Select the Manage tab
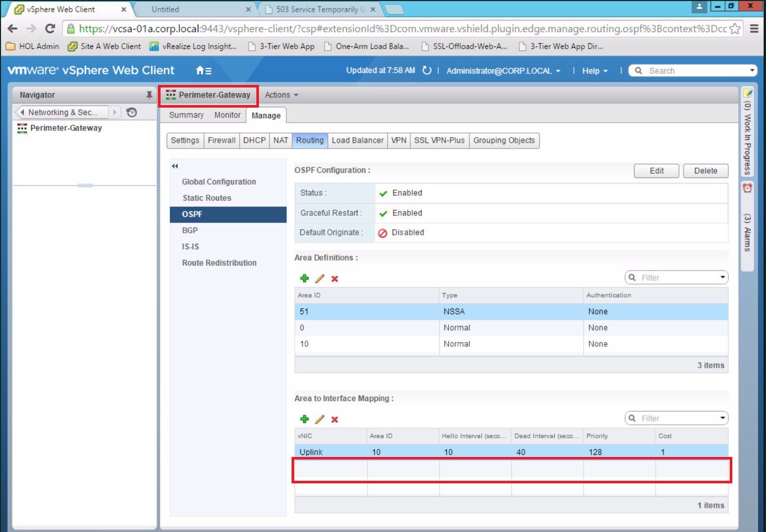This screenshot has height=532, width=766. [x=266, y=115]
